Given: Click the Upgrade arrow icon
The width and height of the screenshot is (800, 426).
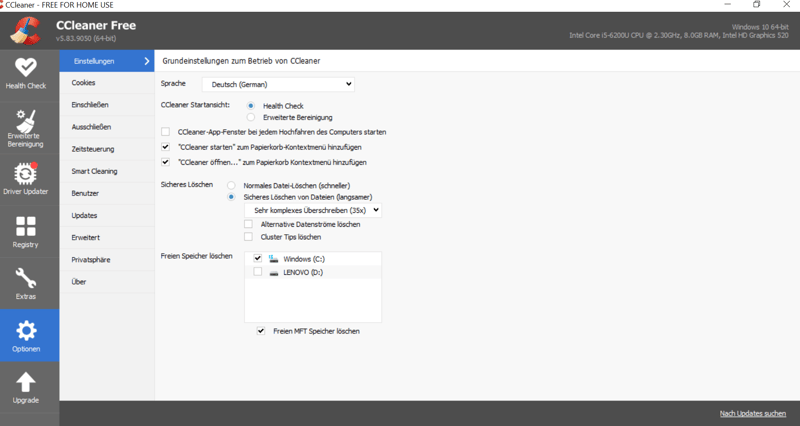Looking at the screenshot, I should [26, 382].
